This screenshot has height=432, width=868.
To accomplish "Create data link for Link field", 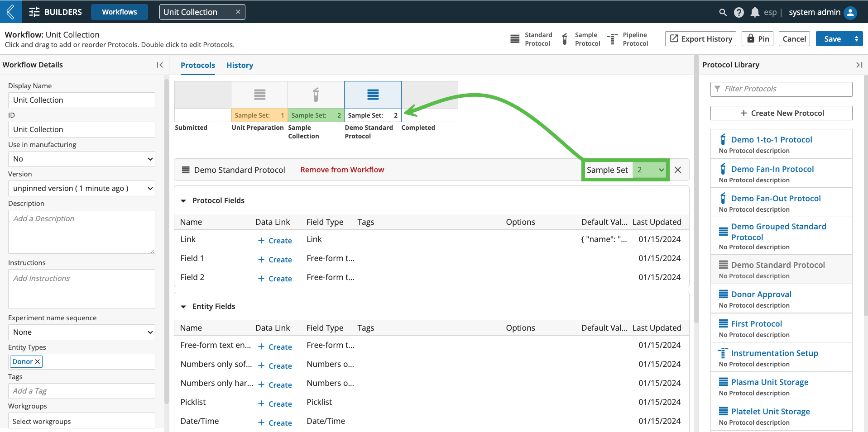I will point(275,241).
